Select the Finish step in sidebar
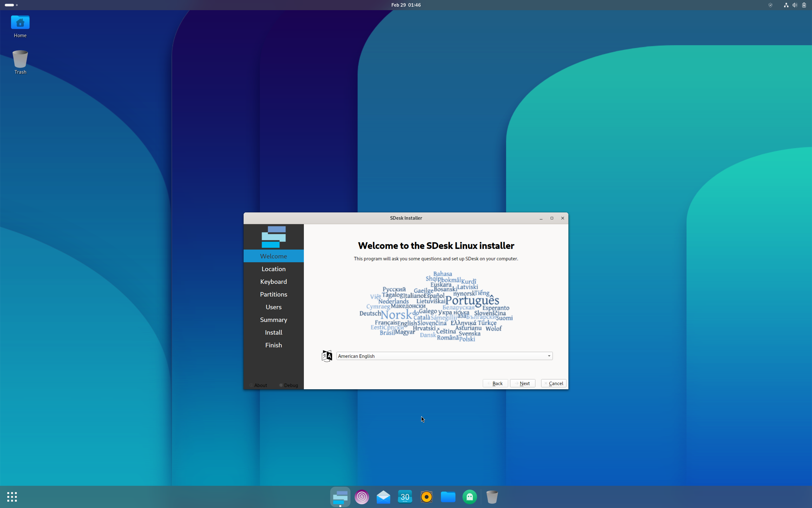 pyautogui.click(x=273, y=345)
